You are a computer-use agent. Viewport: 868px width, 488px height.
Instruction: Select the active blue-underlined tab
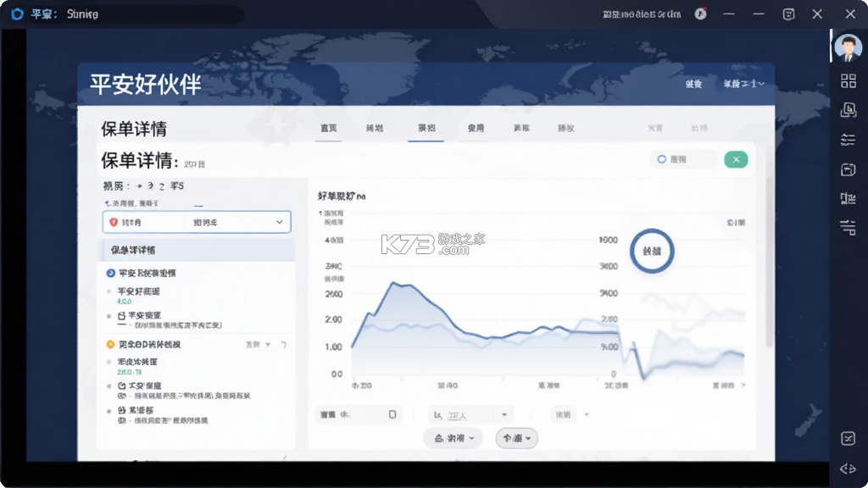[426, 129]
